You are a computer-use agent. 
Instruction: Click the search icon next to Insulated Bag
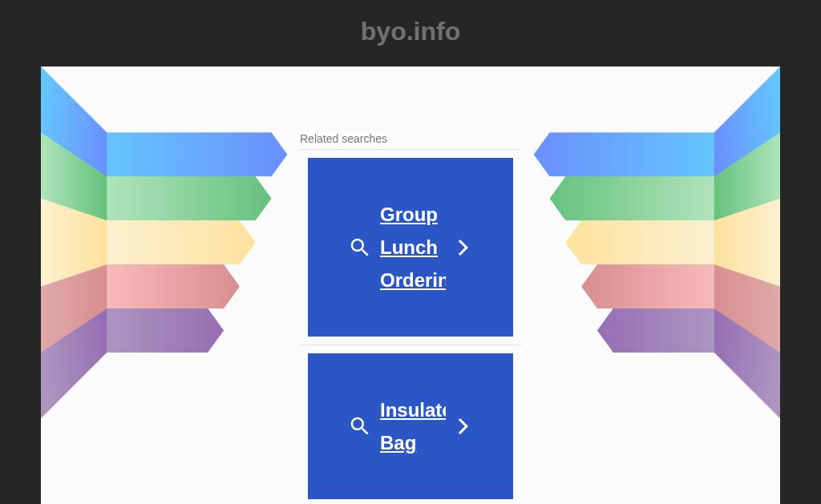[359, 426]
